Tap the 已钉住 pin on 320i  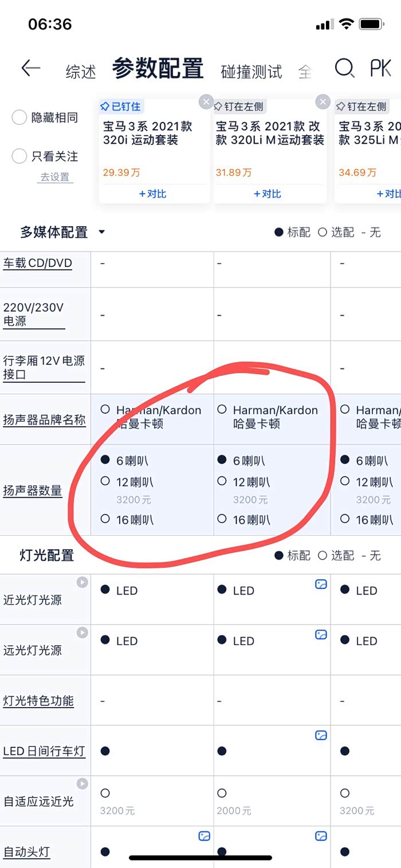click(x=120, y=107)
